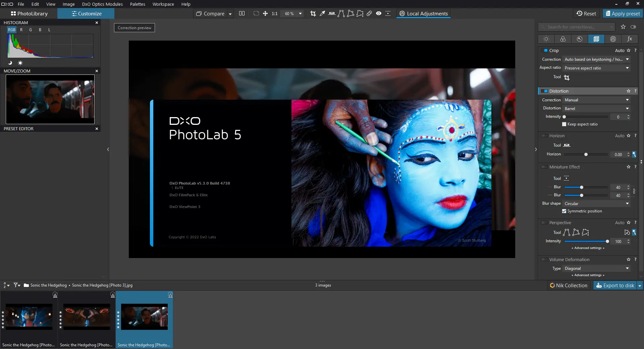Activate the Horizon tool in top toolbar
The height and width of the screenshot is (349, 644).
(x=332, y=13)
